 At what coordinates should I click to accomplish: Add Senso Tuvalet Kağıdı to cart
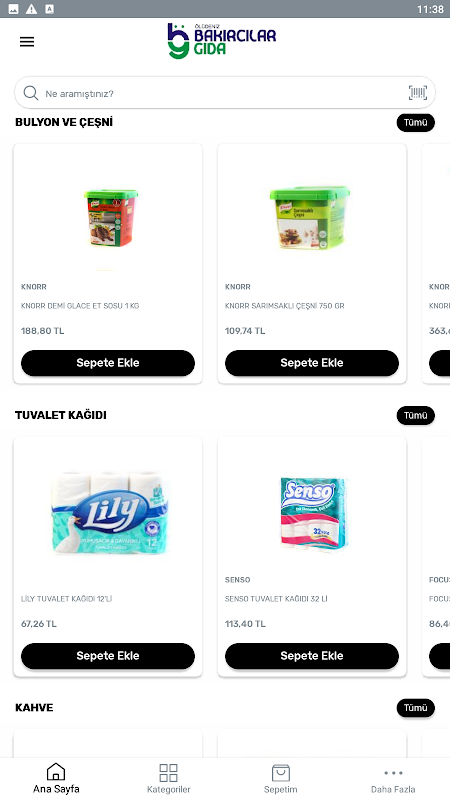coord(312,656)
